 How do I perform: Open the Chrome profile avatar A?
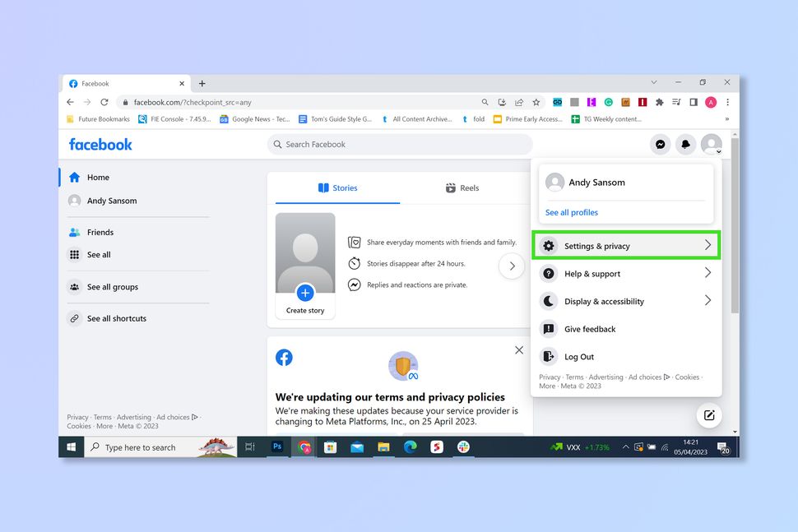point(711,102)
